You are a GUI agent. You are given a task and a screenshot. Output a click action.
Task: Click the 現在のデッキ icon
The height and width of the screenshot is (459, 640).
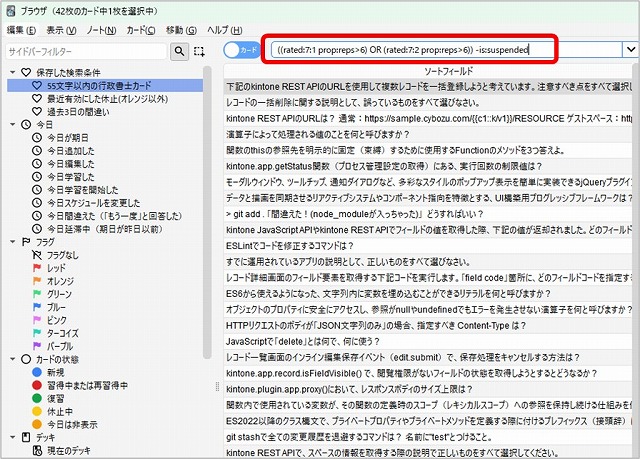point(37,450)
